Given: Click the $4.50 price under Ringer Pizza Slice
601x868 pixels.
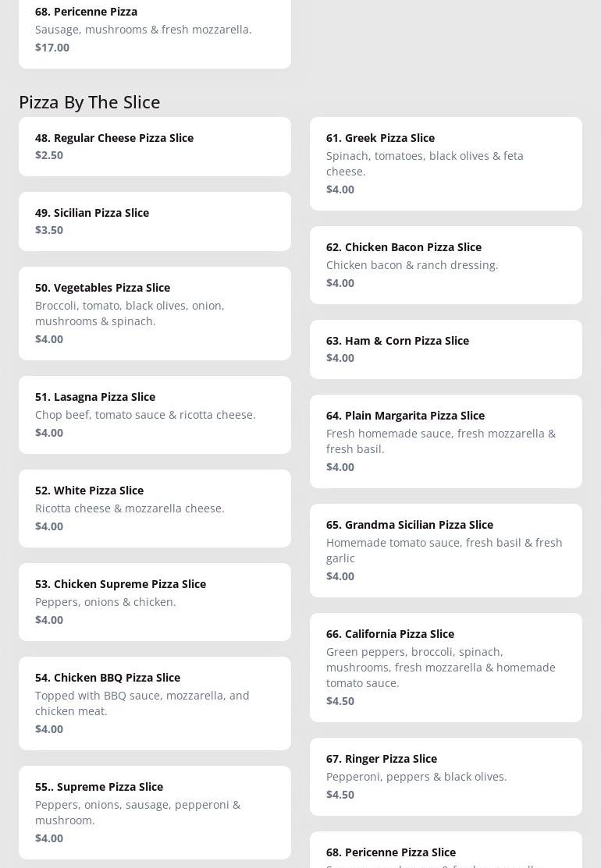Looking at the screenshot, I should click(340, 795).
